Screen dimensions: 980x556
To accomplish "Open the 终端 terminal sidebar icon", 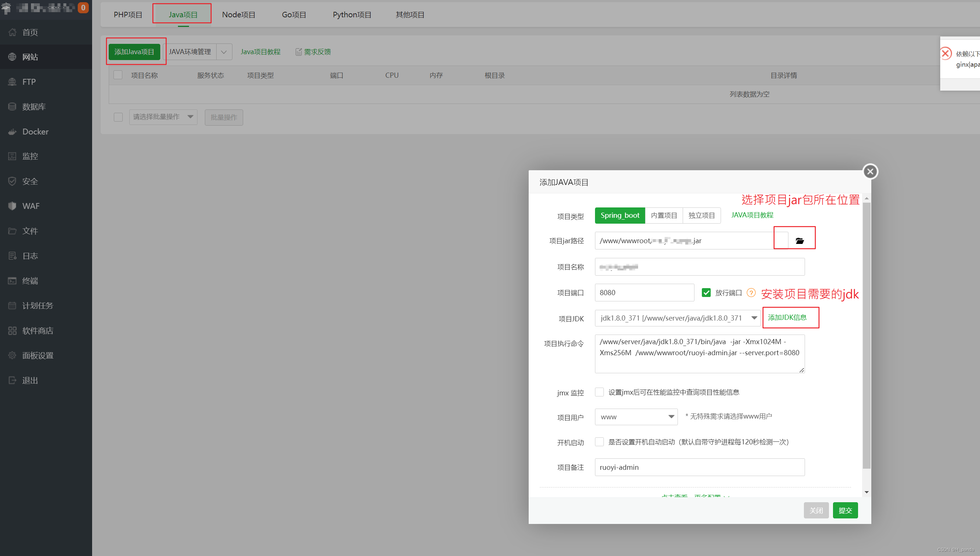I will point(12,281).
